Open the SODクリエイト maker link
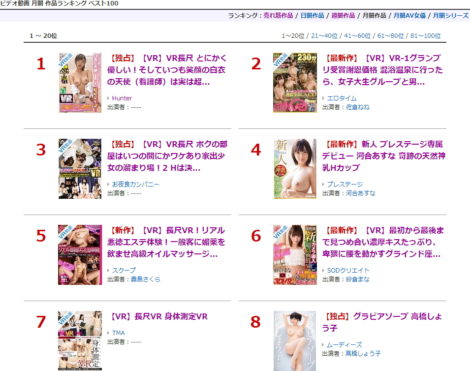 [348, 270]
